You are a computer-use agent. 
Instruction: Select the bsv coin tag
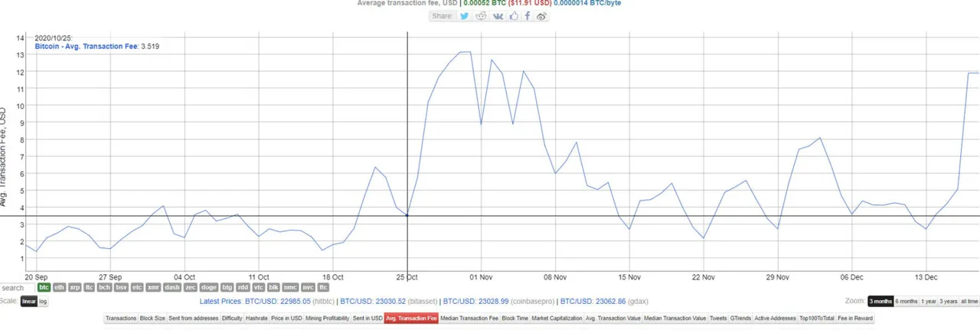[121, 288]
